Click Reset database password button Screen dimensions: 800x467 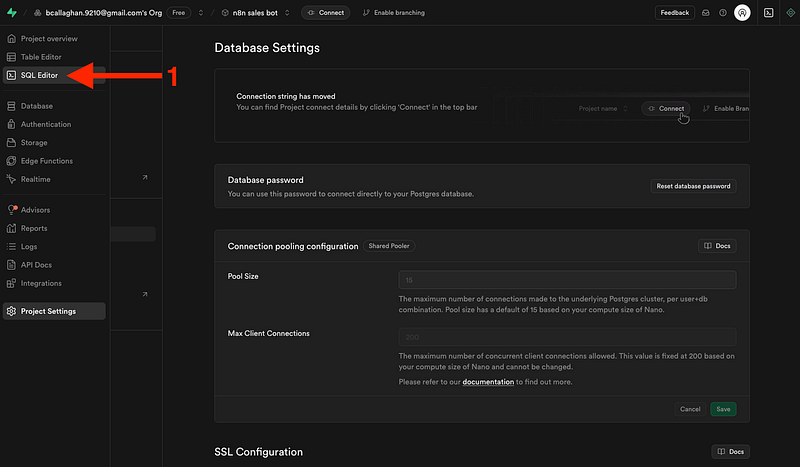693,186
